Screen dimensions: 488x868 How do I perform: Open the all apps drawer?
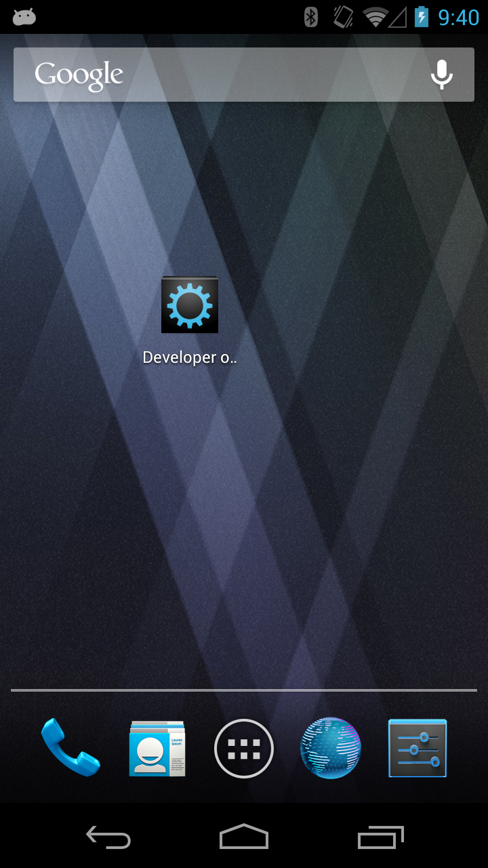(244, 749)
